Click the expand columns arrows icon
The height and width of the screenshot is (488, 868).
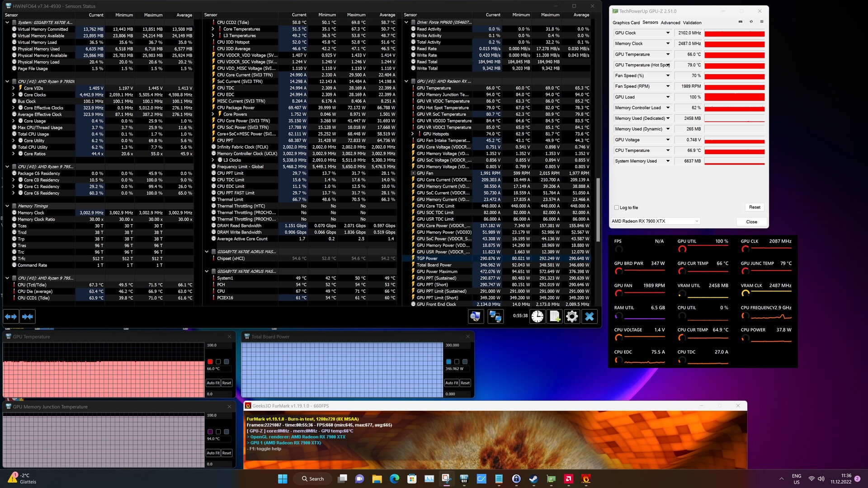(x=11, y=317)
